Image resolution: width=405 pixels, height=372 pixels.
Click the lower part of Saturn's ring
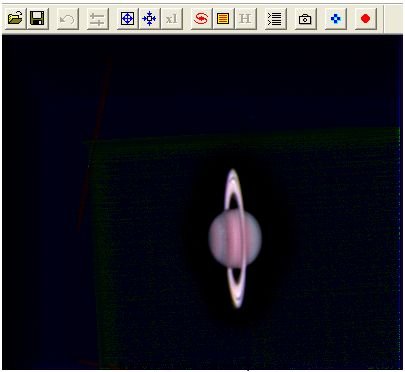click(x=237, y=287)
